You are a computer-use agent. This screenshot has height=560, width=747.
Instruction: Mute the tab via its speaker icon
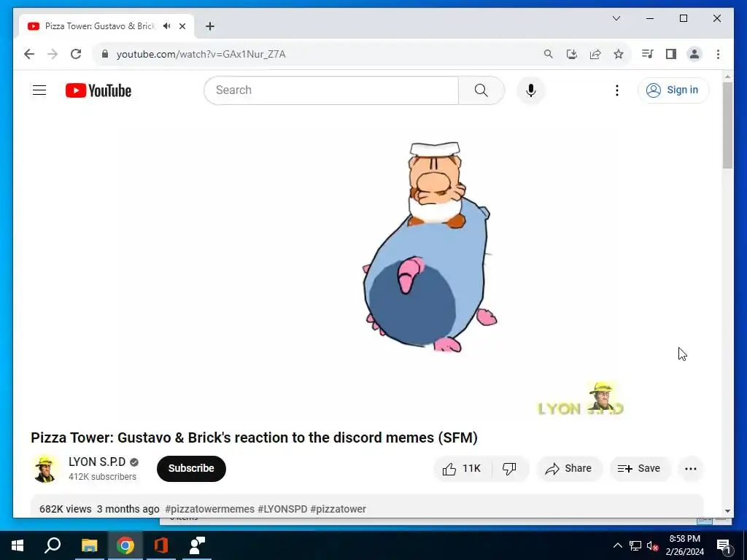(x=167, y=26)
